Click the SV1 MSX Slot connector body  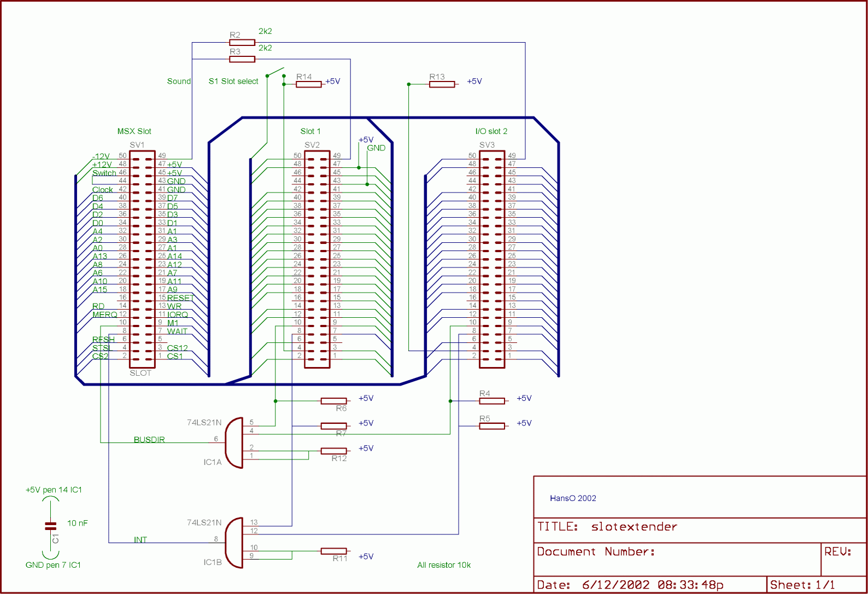click(142, 259)
